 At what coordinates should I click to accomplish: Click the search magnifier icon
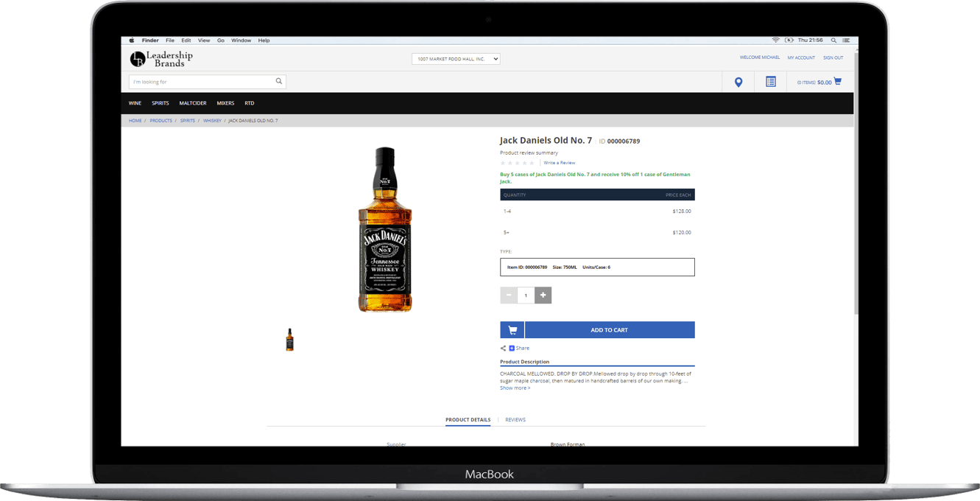[279, 82]
